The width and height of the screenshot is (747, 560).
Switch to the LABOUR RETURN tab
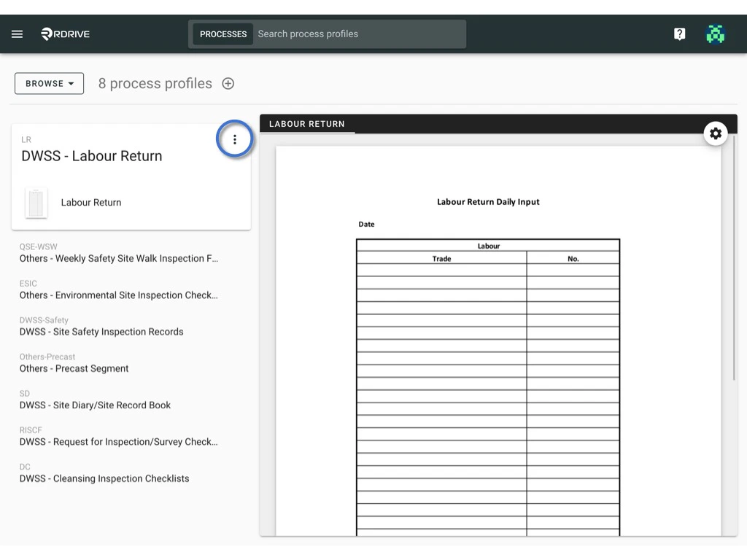[307, 124]
